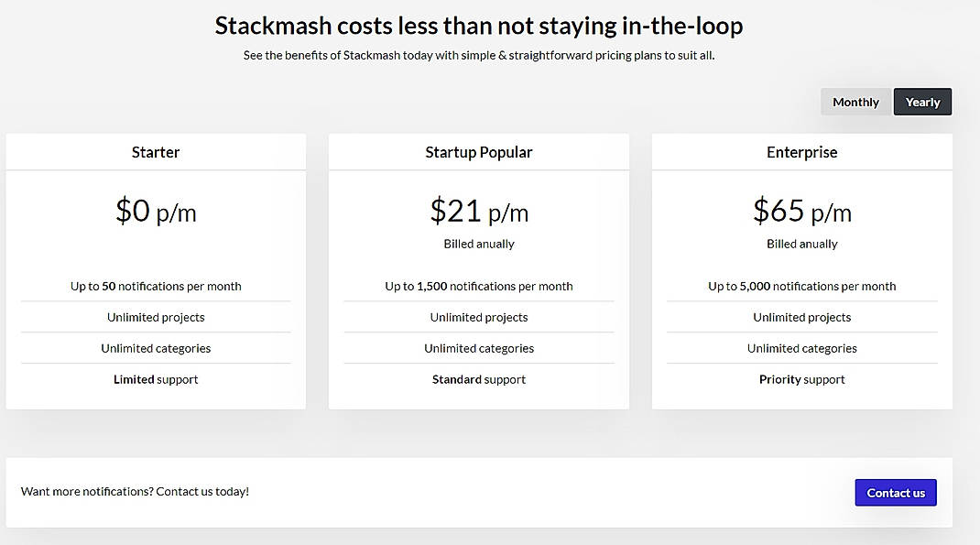Click the pricing plans subtitle text
This screenshot has width=980, height=545.
point(478,55)
